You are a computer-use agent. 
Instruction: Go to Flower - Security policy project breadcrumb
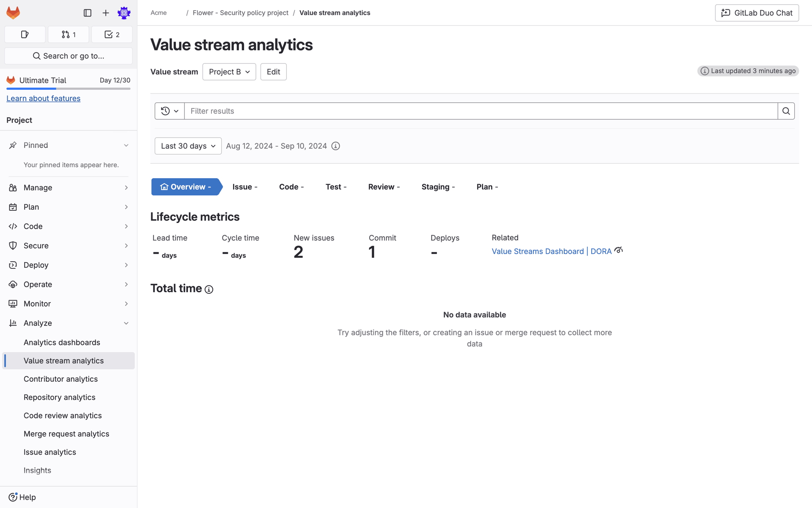(241, 13)
